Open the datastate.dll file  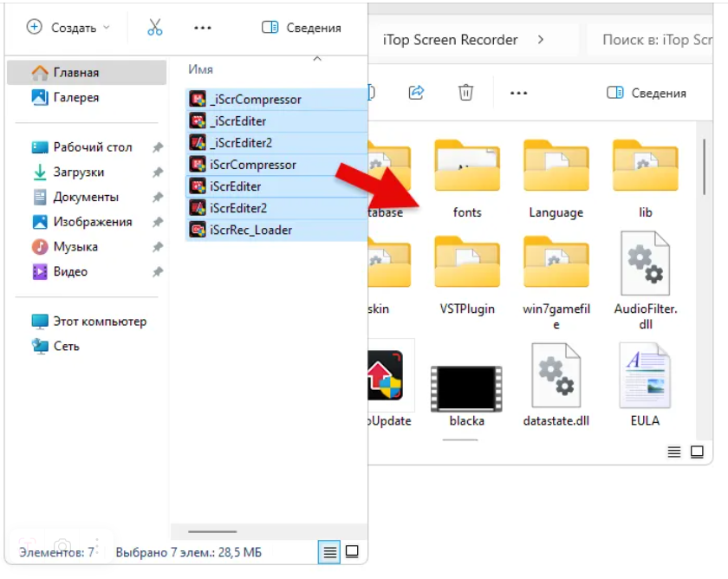click(x=556, y=374)
